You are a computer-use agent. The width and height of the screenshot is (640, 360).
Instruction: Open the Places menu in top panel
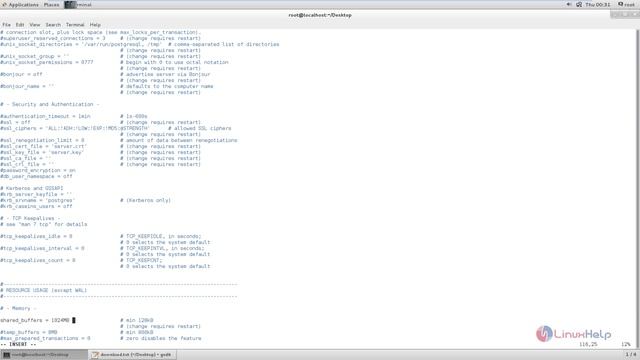tap(51, 4)
